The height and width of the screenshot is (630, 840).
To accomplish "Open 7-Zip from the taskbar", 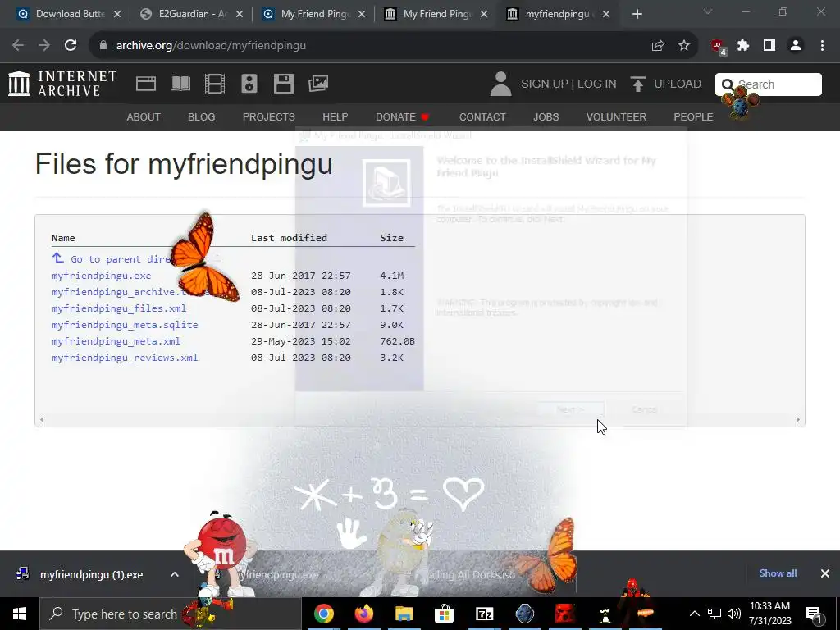I will tap(484, 614).
